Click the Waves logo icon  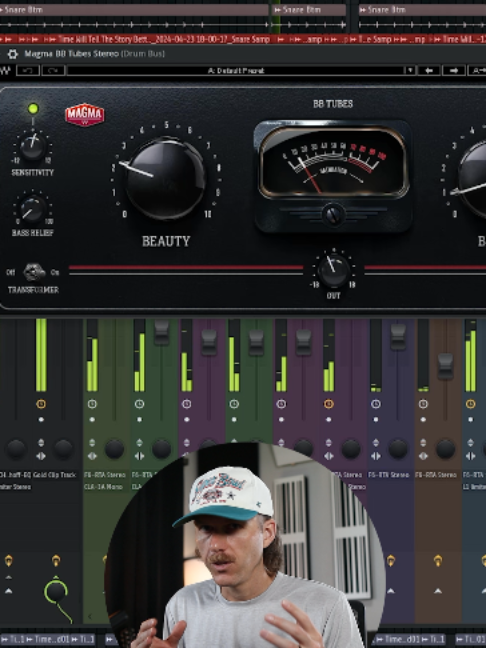[x=5, y=71]
